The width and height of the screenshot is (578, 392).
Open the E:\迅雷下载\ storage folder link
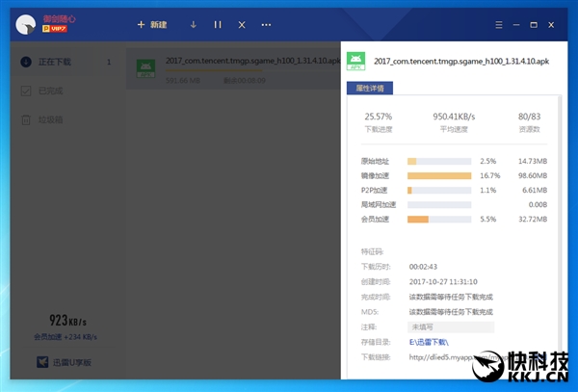tap(429, 342)
